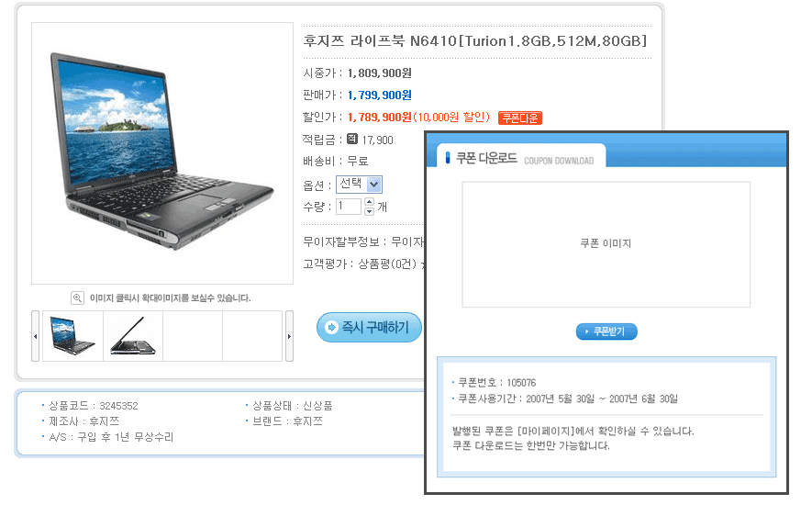This screenshot has height=505, width=812.
Task: Click the 적립금 points icon next to 17,900
Action: pyautogui.click(x=352, y=139)
